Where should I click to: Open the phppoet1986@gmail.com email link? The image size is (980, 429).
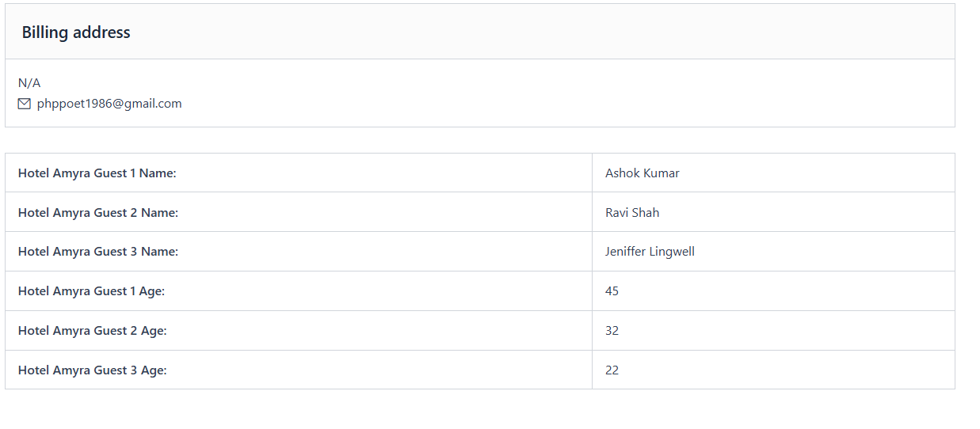[x=109, y=104]
